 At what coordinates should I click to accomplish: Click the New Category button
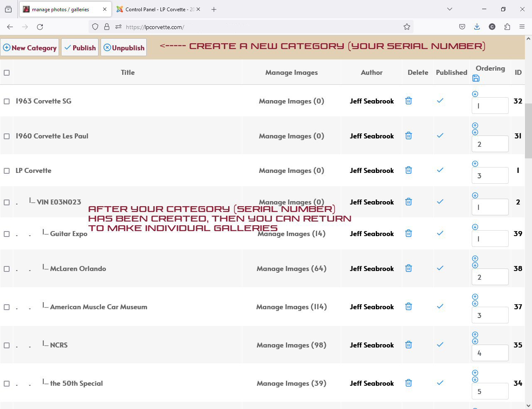click(30, 47)
